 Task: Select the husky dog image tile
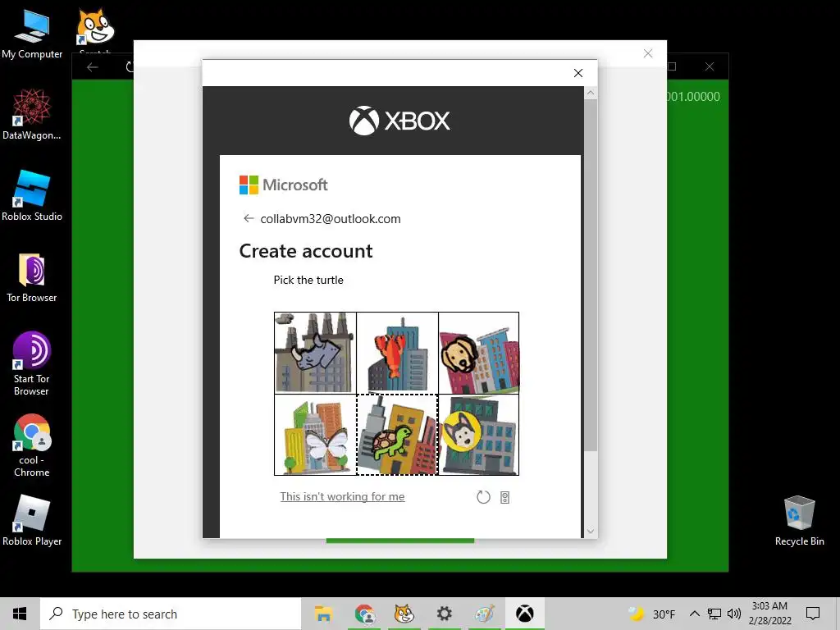tap(478, 435)
